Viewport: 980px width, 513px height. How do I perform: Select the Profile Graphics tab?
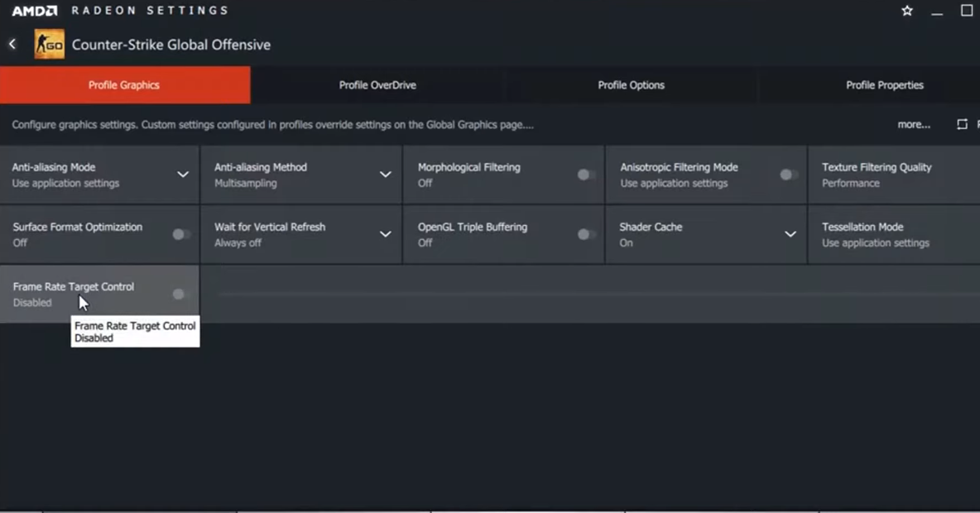[125, 85]
